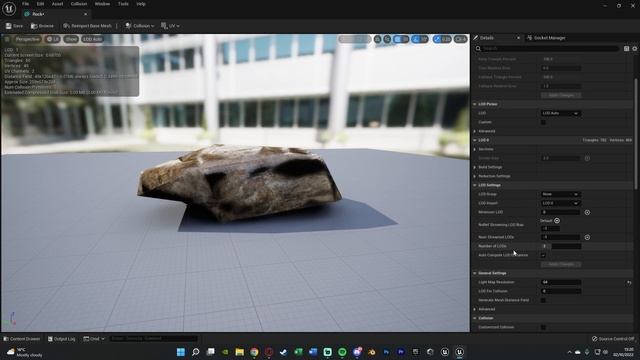Expand Sections row under LOD 0
The image size is (640, 360).
(475, 149)
